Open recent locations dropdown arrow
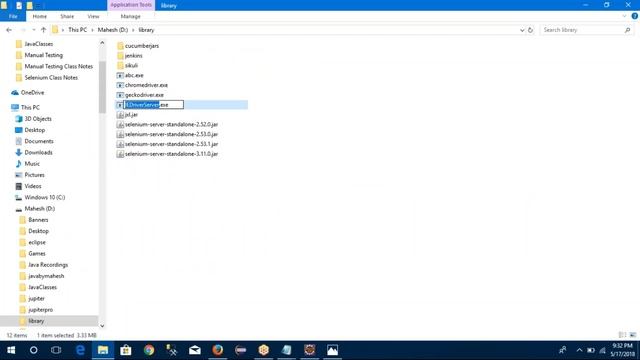The image size is (640, 360). click(x=33, y=30)
